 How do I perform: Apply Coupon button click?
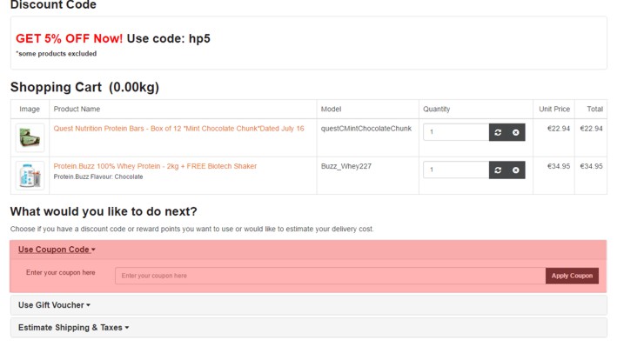click(x=572, y=276)
